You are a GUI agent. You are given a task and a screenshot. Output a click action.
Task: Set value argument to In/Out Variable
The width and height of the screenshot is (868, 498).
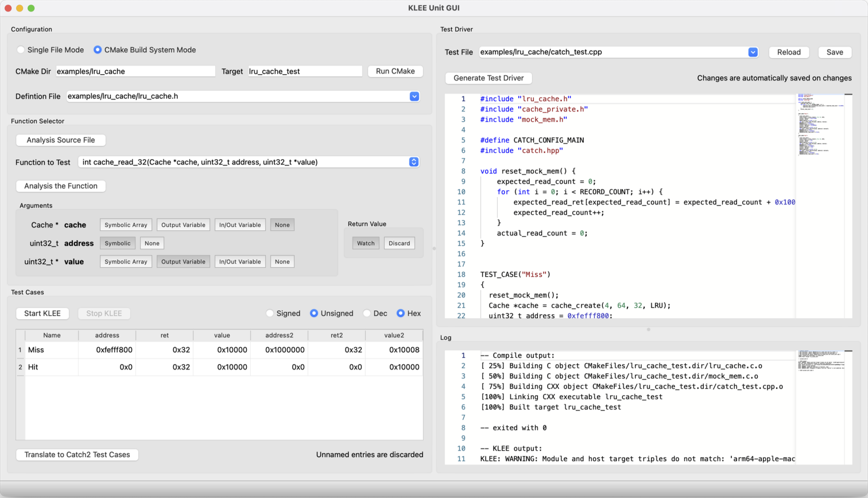pyautogui.click(x=240, y=262)
